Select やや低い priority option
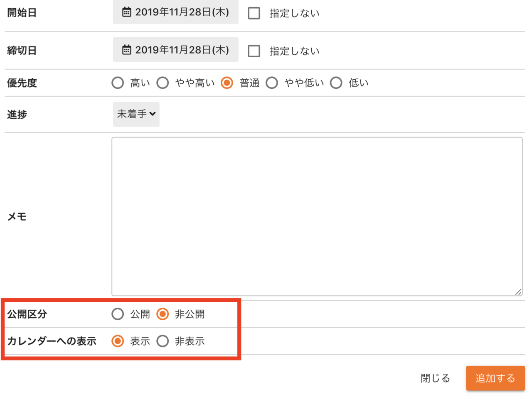 coord(272,83)
